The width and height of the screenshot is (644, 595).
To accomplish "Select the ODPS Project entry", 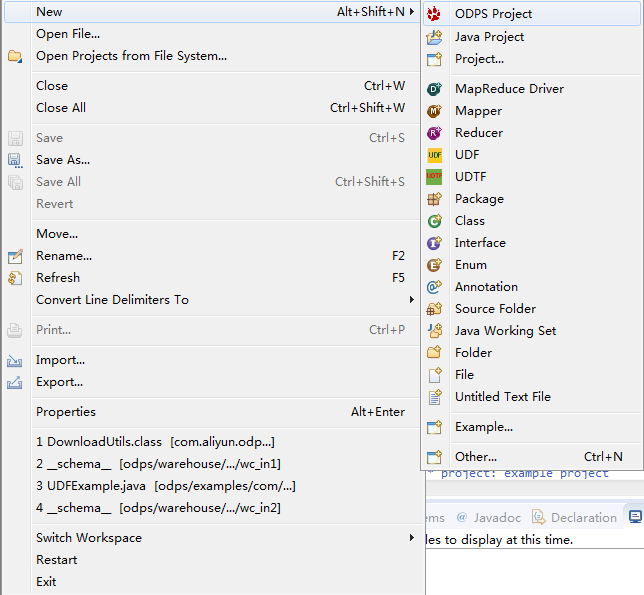I will (532, 14).
